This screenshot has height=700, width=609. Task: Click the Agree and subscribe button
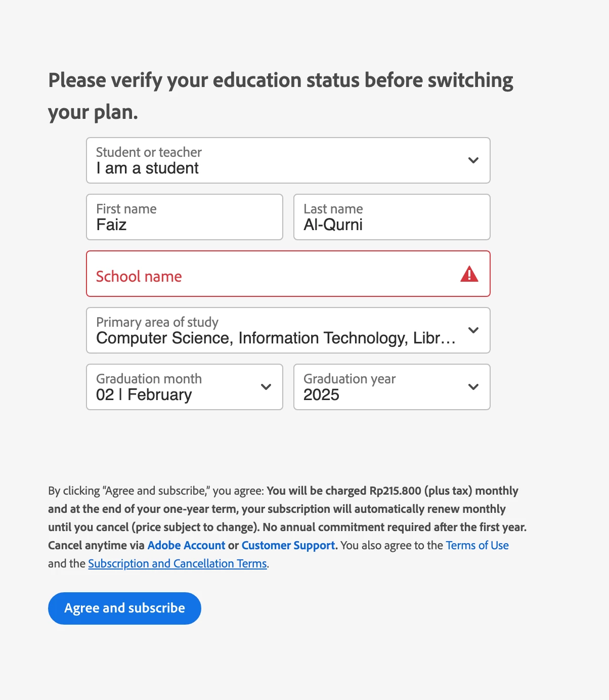pos(124,608)
